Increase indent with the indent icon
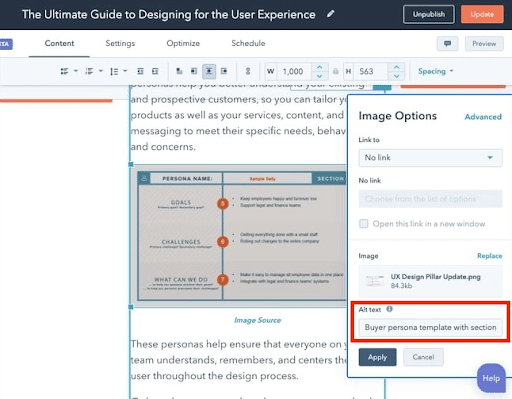The width and height of the screenshot is (512, 399). [155, 71]
